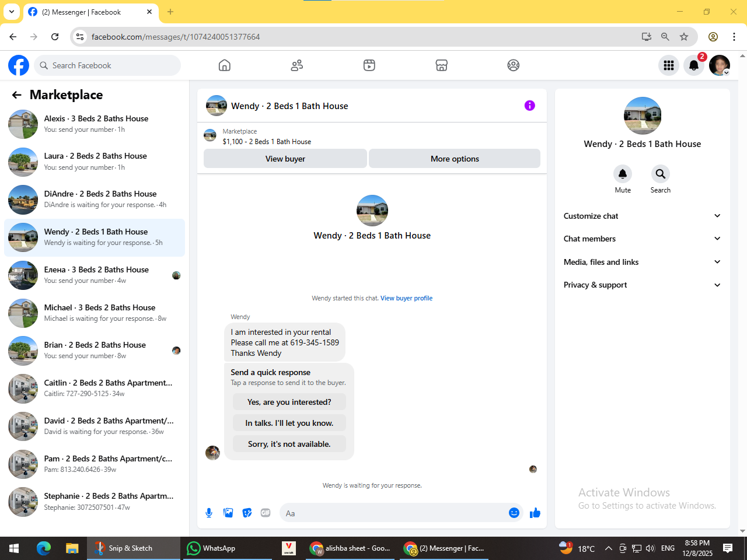The width and height of the screenshot is (747, 560).
Task: Open the Facebook logo home link
Action: [19, 65]
